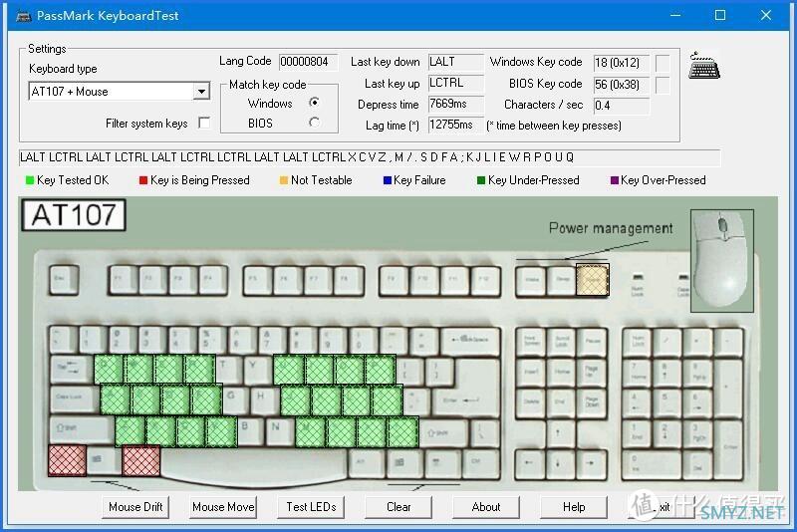Click the Tab key on keyboard image

(x=71, y=370)
